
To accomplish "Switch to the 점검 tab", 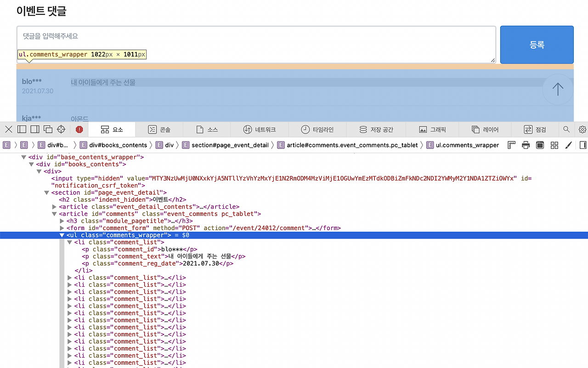I will click(x=535, y=130).
